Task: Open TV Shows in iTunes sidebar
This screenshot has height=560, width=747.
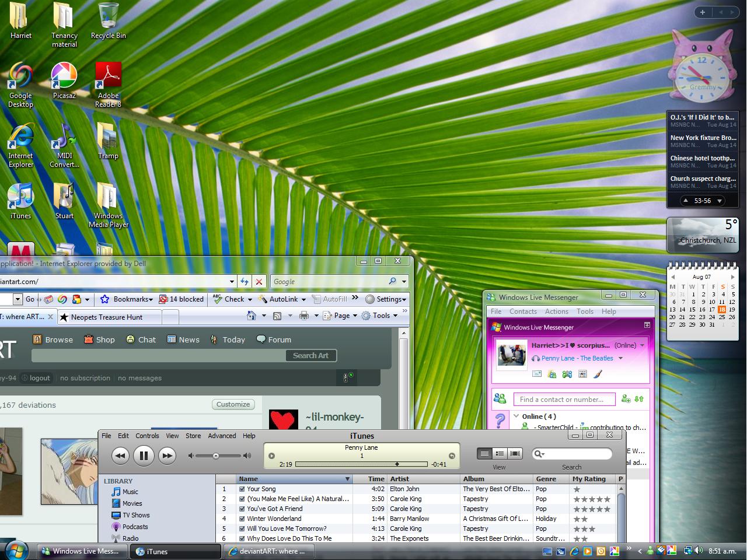Action: [x=131, y=515]
